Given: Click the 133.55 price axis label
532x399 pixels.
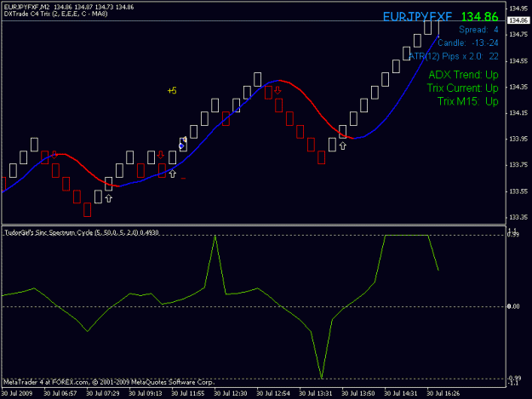Looking at the screenshot, I should tap(518, 191).
